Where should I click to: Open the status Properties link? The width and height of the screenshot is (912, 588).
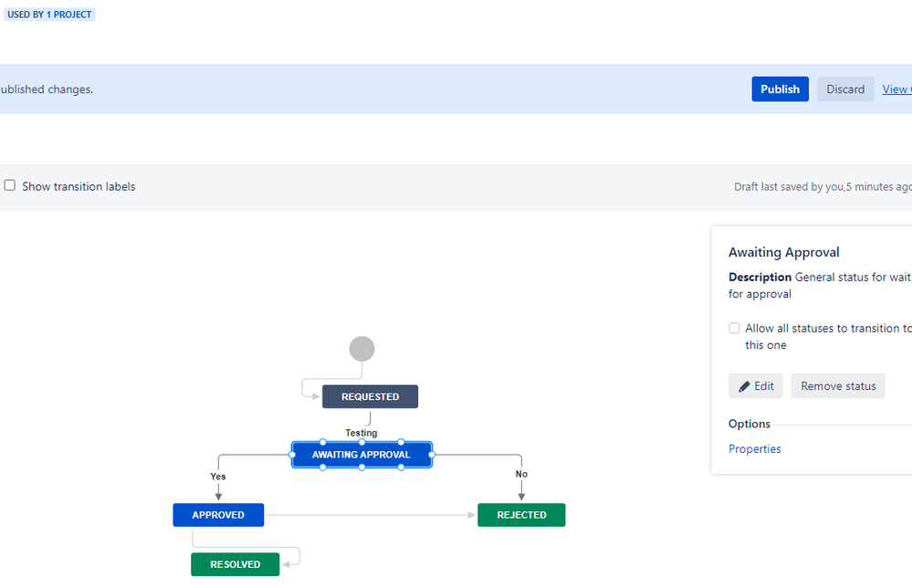(x=754, y=448)
